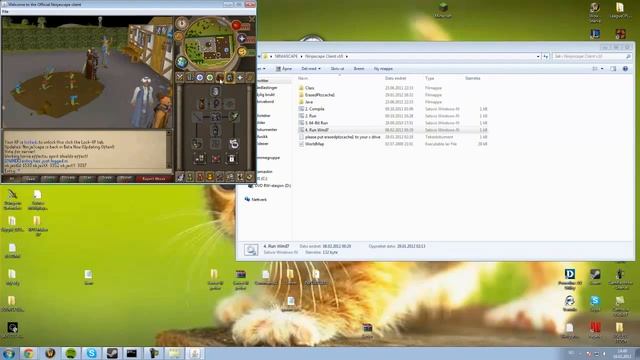Sort files by the Navn column
The height and width of the screenshot is (360, 640).
pyautogui.click(x=303, y=78)
